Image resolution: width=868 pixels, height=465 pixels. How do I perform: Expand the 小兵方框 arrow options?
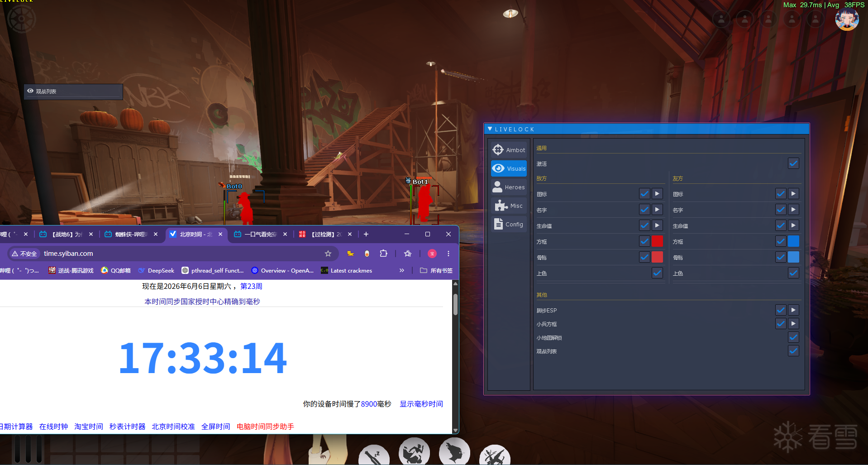click(x=793, y=324)
